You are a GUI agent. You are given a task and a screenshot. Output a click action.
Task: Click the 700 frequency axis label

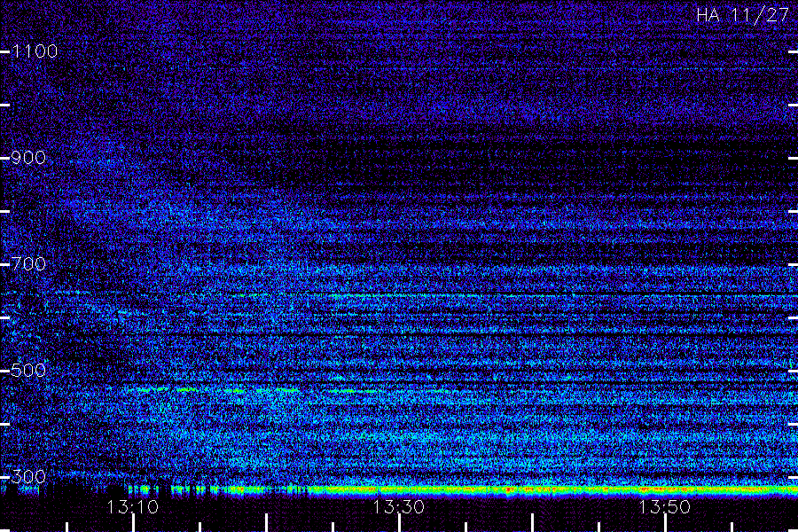(x=28, y=264)
